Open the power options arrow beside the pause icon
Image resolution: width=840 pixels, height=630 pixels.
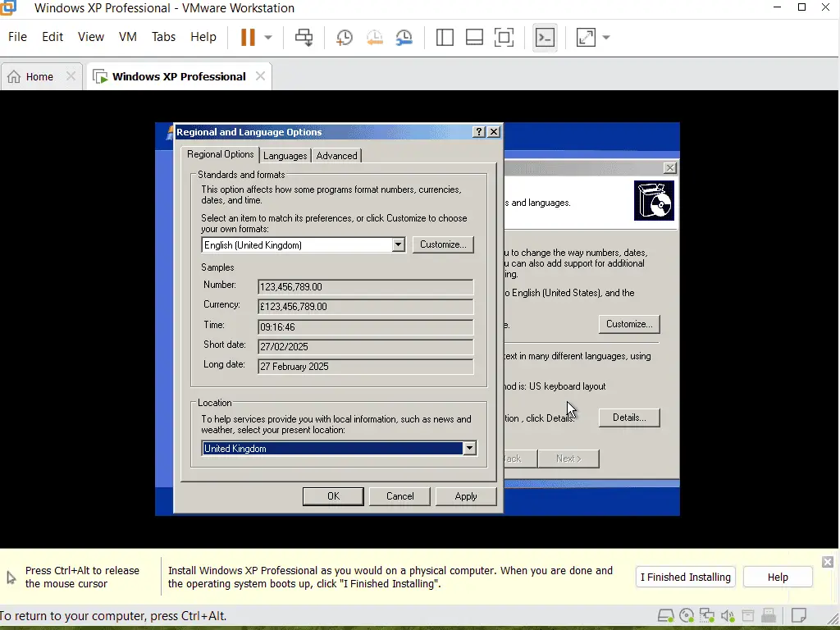click(268, 38)
